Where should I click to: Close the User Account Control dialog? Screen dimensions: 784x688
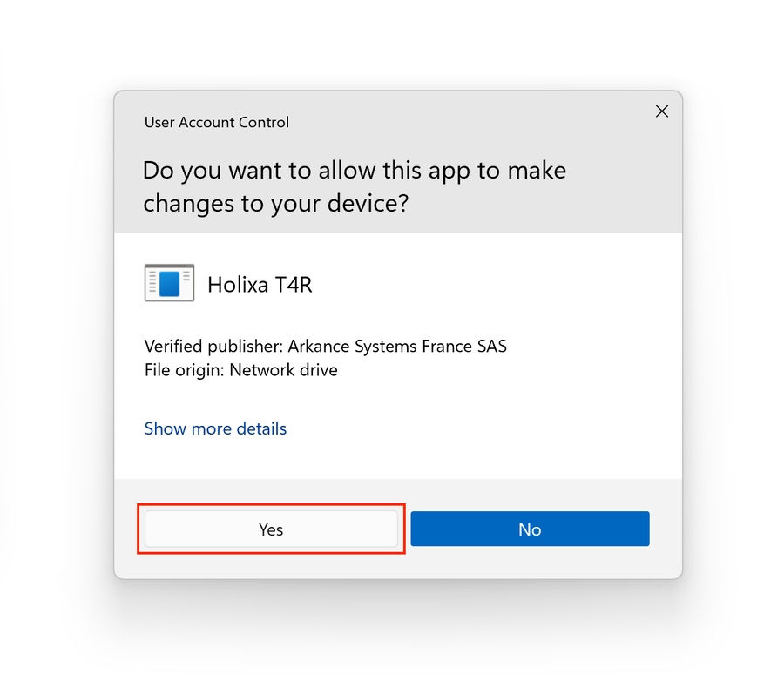click(x=662, y=111)
